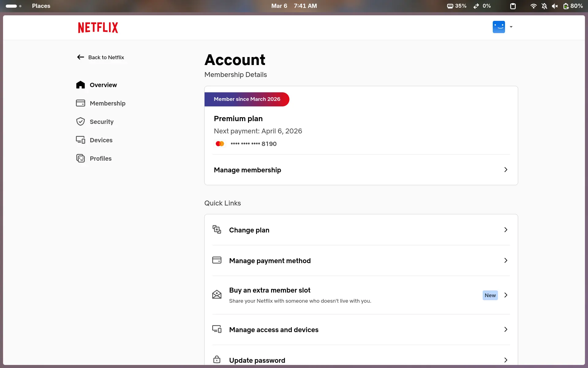Screen dimensions: 588x368
Task: Click the Change plan icon
Action: pyautogui.click(x=217, y=229)
